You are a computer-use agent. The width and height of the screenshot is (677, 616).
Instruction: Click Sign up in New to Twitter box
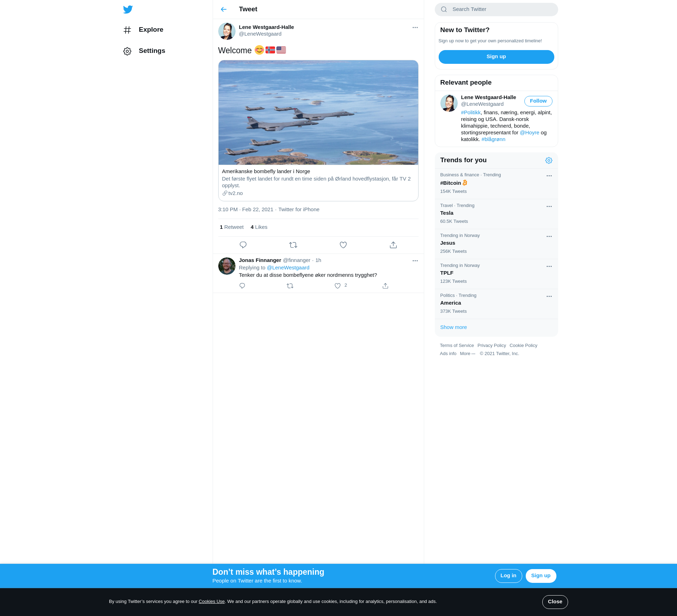pos(496,57)
